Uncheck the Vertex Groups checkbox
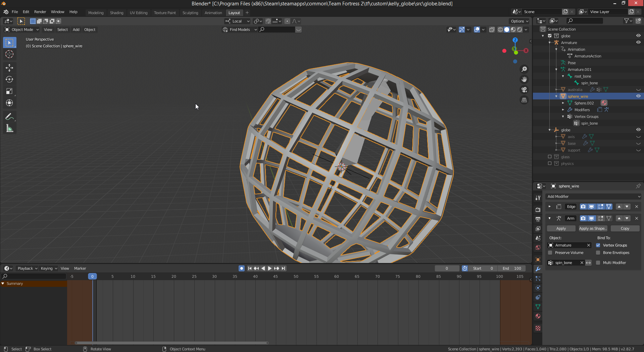Screen dimensions: 644x352 [598, 245]
